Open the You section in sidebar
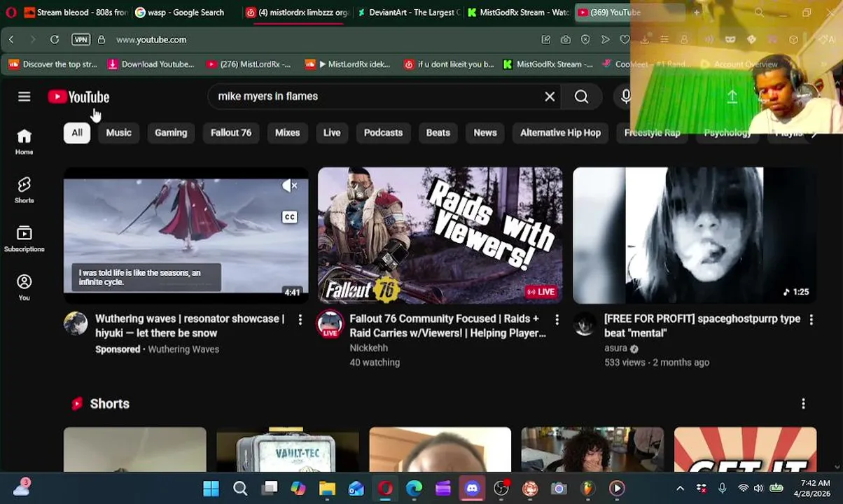The image size is (843, 504). (25, 287)
